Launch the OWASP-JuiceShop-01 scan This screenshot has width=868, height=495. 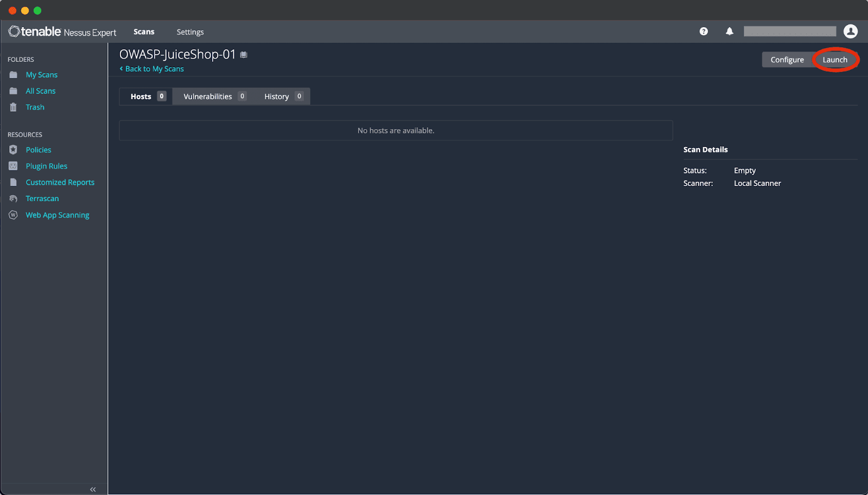(835, 60)
